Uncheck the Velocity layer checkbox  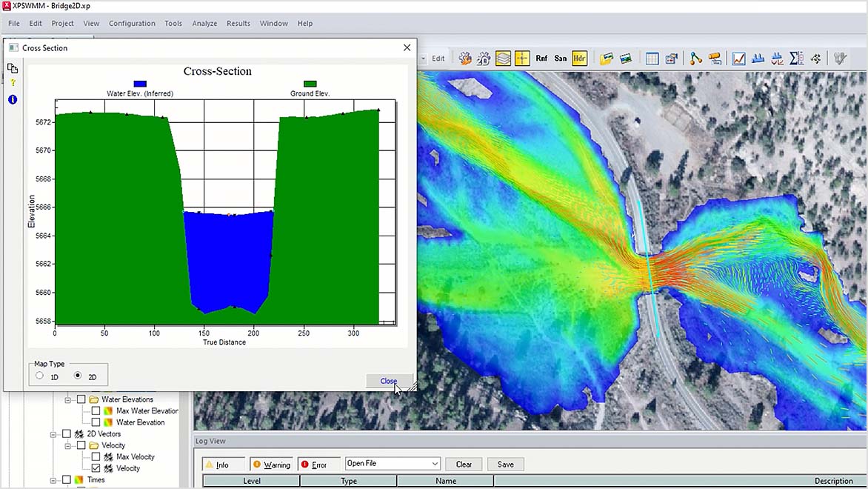click(95, 468)
